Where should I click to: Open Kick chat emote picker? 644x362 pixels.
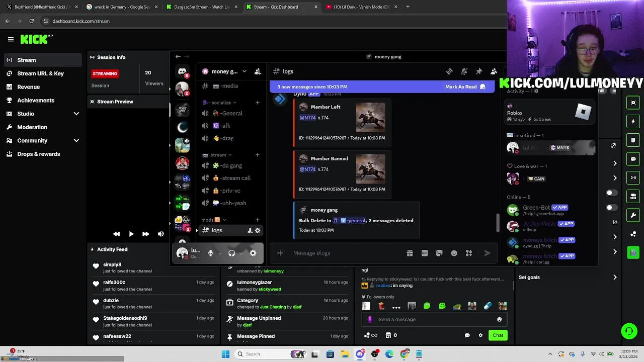pos(499,319)
